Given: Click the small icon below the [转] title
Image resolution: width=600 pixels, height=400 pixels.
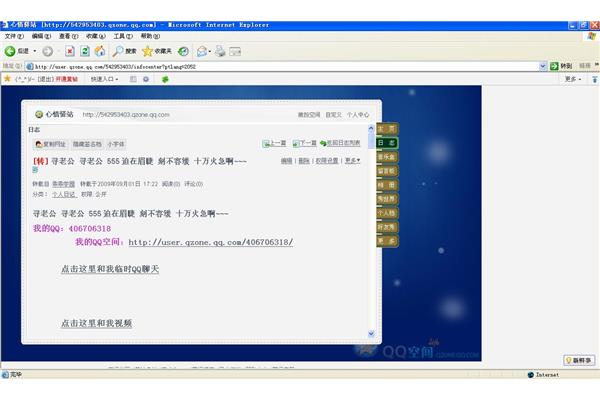Looking at the screenshot, I should (x=35, y=170).
